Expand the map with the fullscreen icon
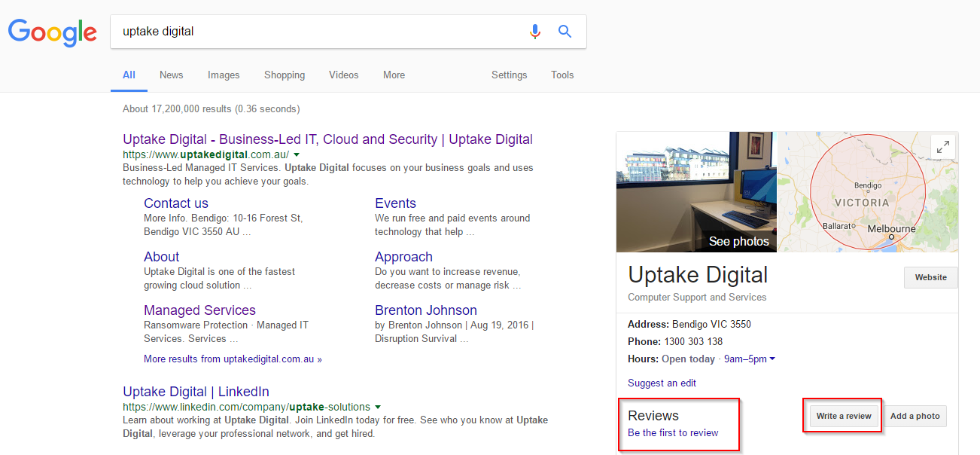 coord(942,147)
